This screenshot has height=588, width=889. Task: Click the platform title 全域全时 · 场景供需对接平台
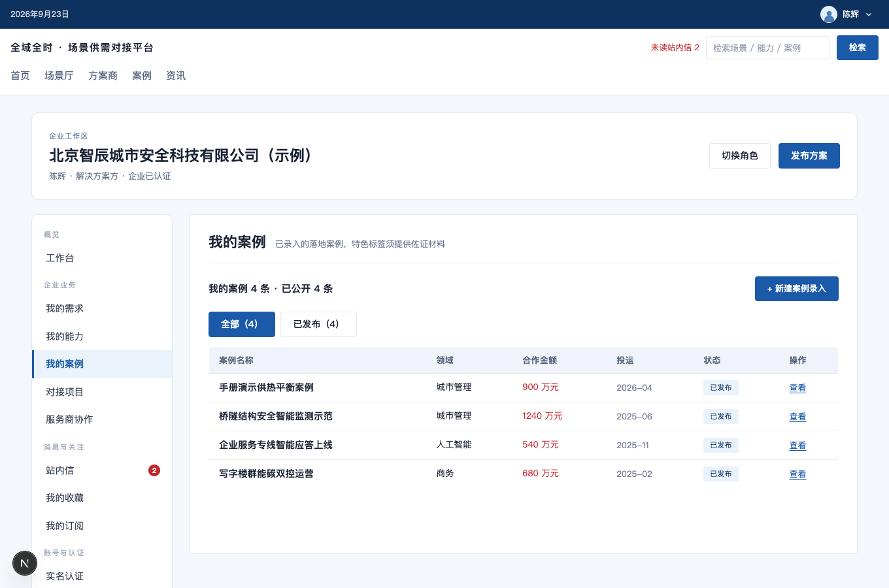pos(82,48)
